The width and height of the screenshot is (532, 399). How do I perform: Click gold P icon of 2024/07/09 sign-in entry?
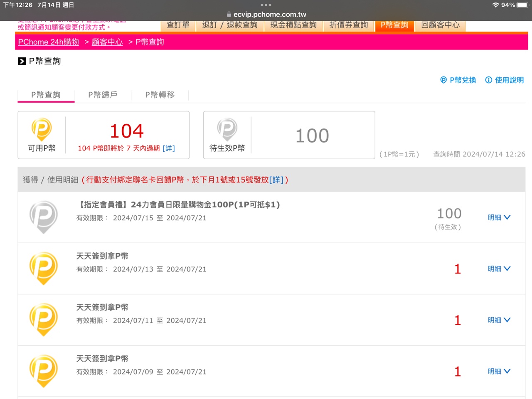click(44, 371)
